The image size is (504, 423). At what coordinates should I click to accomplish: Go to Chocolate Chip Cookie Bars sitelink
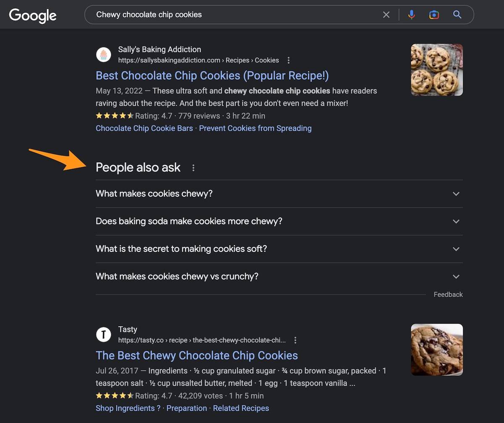click(144, 129)
